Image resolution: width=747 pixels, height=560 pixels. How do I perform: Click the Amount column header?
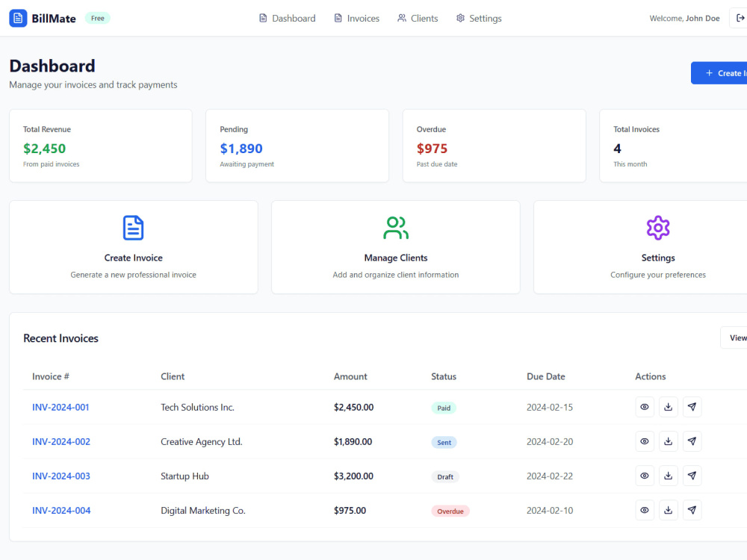350,376
